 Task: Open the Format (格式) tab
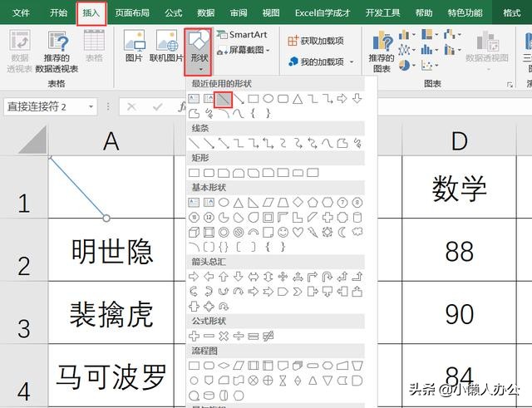tap(512, 13)
